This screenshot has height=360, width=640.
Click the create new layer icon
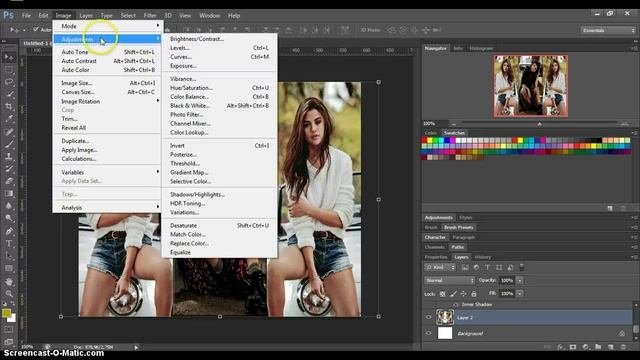tap(611, 347)
